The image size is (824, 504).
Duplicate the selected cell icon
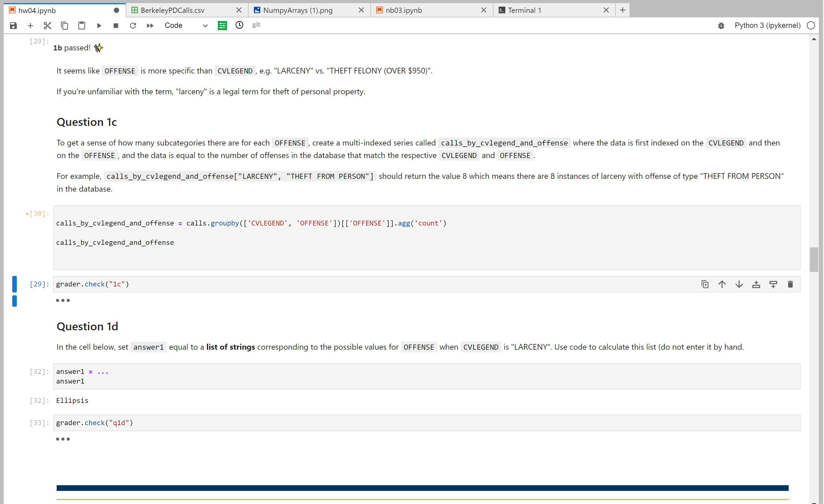705,284
